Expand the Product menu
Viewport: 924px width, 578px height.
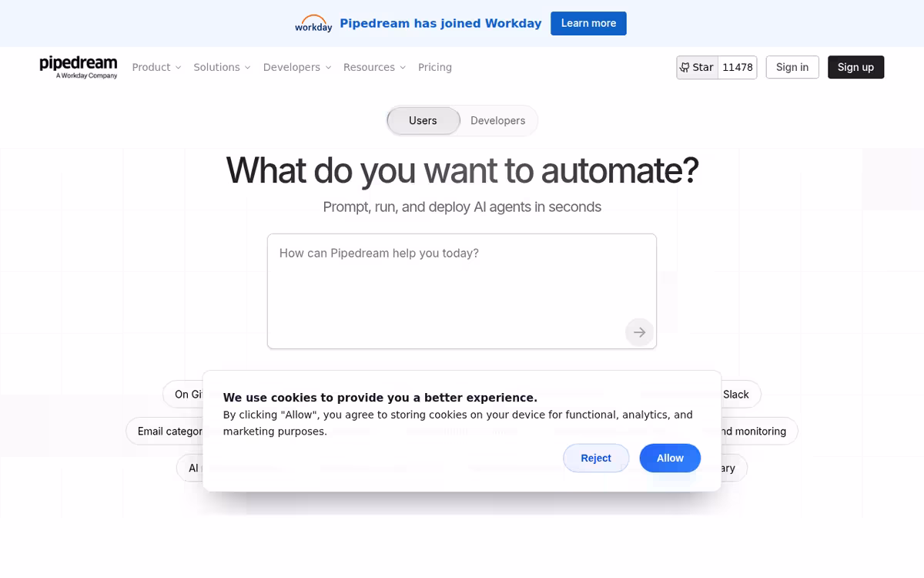156,67
